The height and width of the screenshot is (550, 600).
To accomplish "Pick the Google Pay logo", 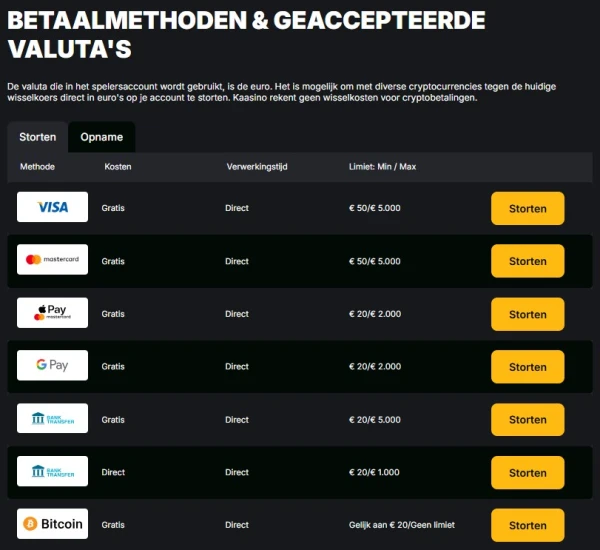I will (52, 366).
